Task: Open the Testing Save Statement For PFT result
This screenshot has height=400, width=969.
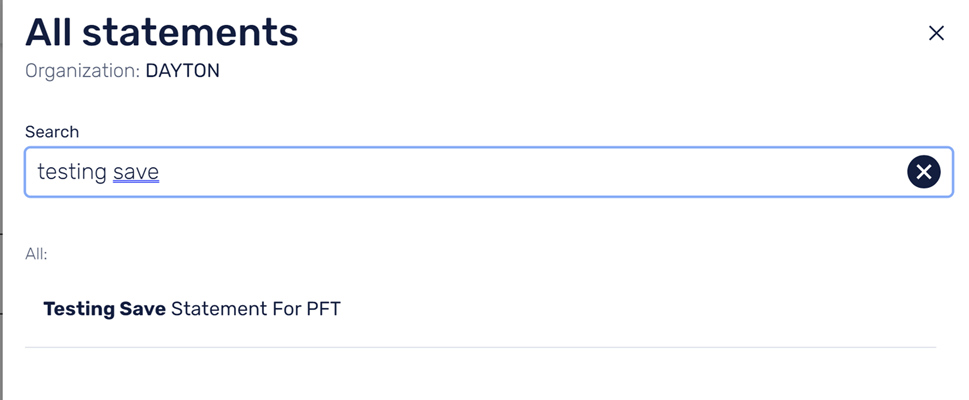Action: [x=480, y=309]
